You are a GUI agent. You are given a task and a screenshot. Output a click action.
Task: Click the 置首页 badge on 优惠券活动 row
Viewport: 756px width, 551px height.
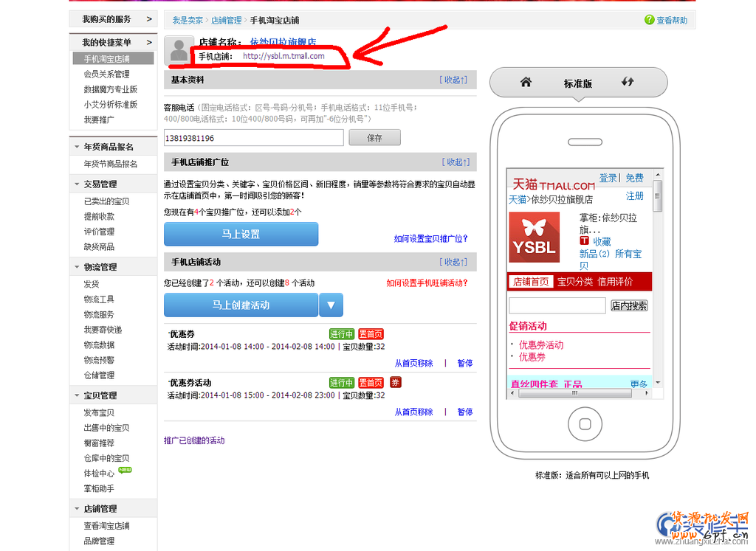[x=371, y=382]
